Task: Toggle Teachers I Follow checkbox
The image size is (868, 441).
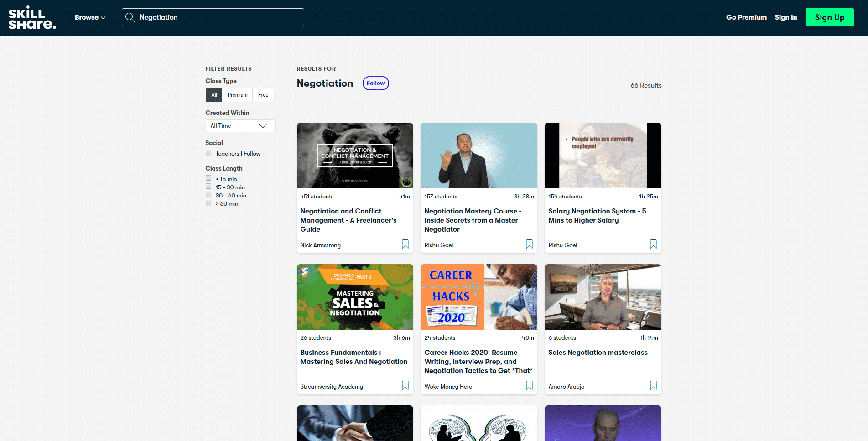Action: [x=208, y=153]
